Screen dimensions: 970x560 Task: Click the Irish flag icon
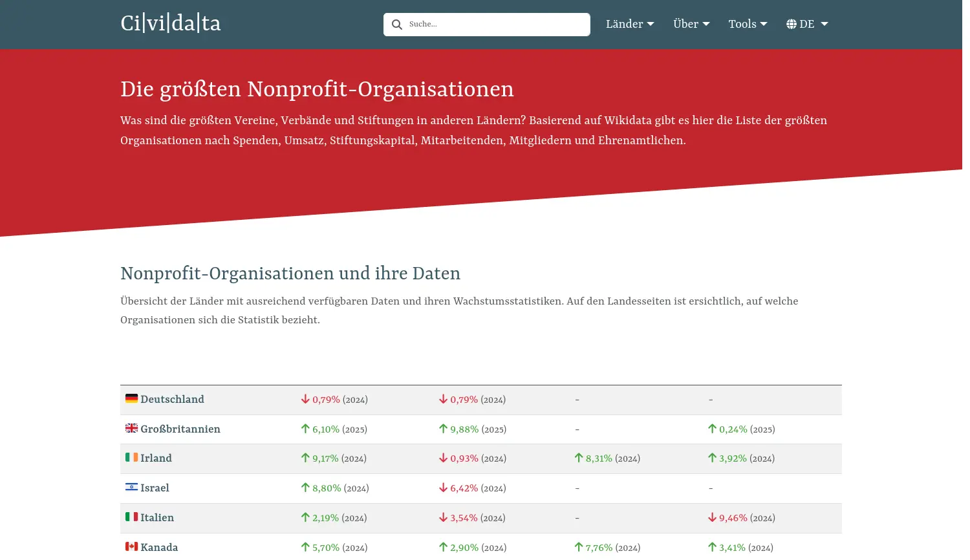tap(132, 457)
